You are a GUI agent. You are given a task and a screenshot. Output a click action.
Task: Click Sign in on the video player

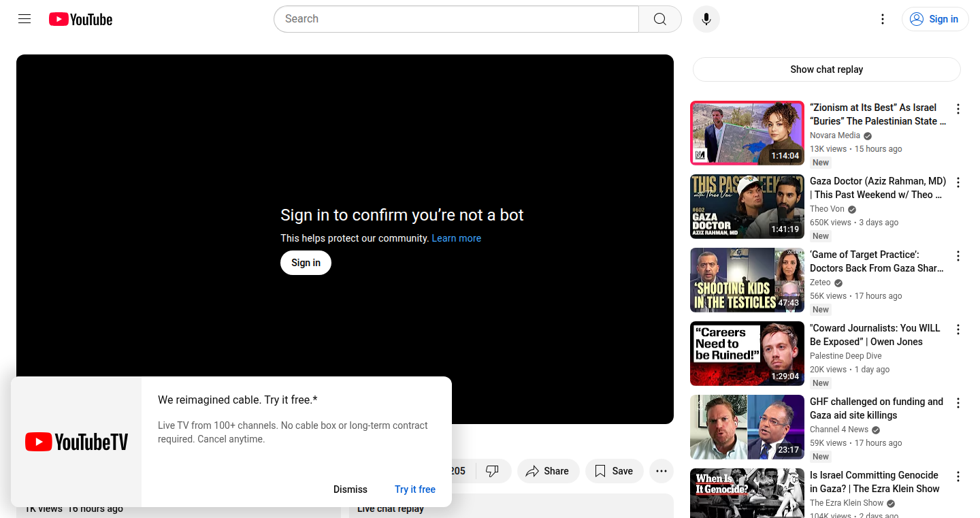click(306, 263)
